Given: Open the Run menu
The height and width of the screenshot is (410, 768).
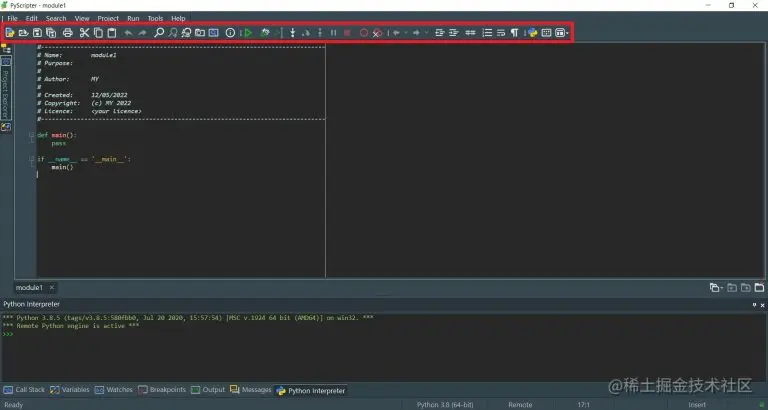Looking at the screenshot, I should (133, 18).
